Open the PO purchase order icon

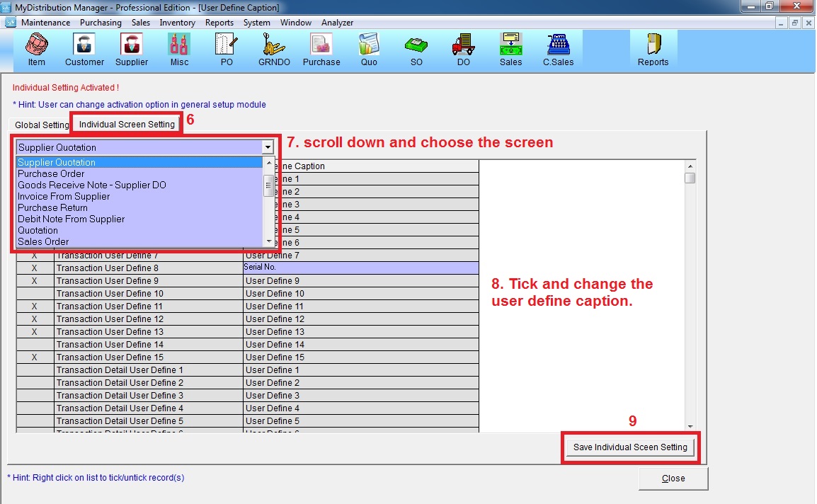227,50
